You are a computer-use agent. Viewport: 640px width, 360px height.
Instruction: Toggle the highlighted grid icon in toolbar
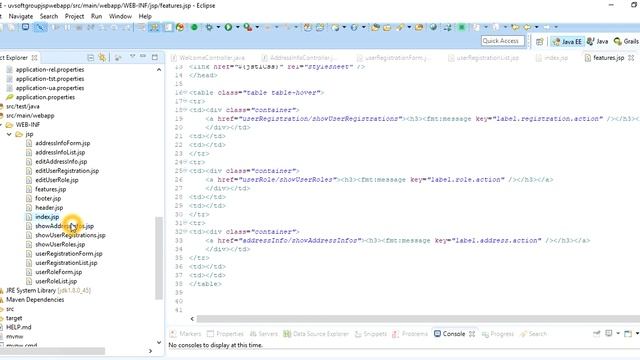pos(154,27)
